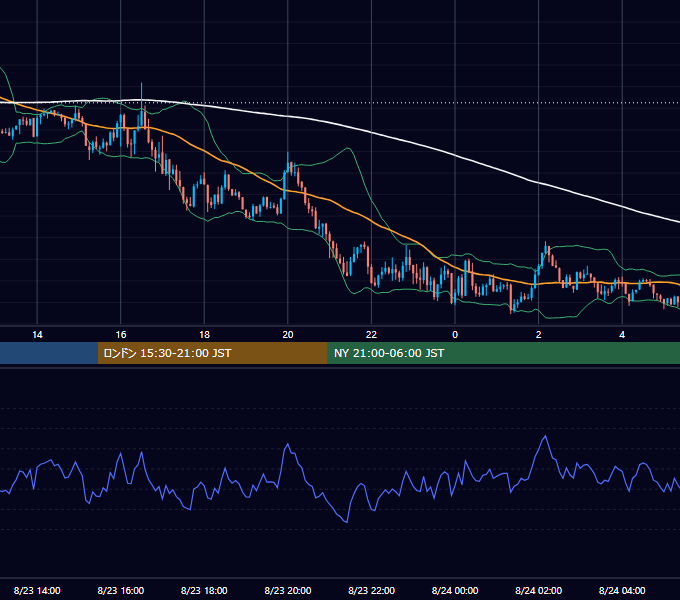The width and height of the screenshot is (680, 600).
Task: Click the 20 hour label on price axis
Action: [x=288, y=335]
